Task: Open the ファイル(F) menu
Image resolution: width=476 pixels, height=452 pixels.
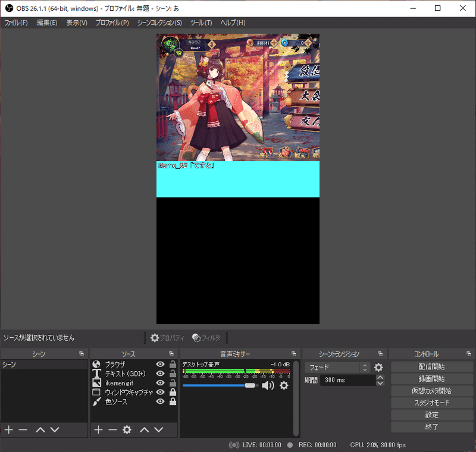Action: (16, 23)
